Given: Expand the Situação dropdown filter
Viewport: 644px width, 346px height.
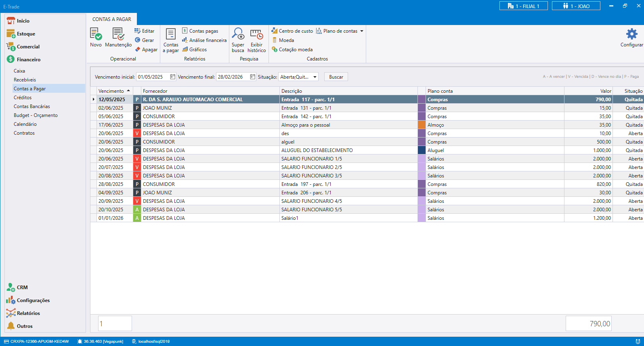Looking at the screenshot, I should [315, 77].
